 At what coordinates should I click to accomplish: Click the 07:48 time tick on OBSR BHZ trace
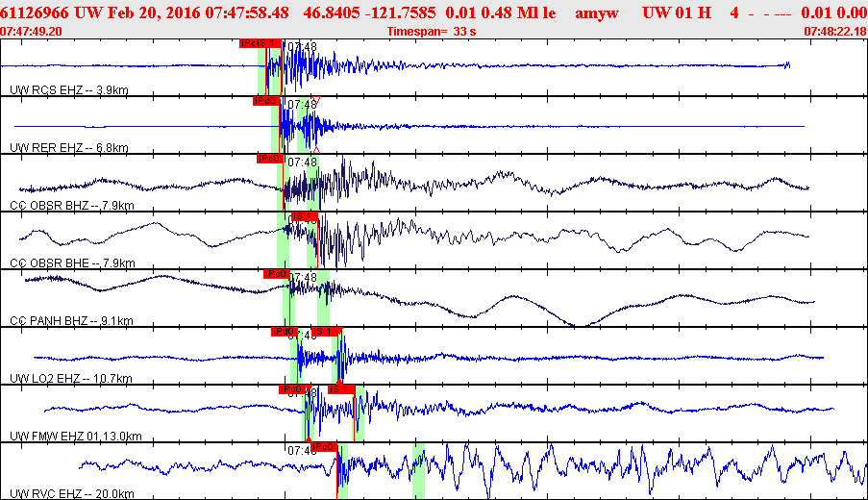(x=302, y=162)
